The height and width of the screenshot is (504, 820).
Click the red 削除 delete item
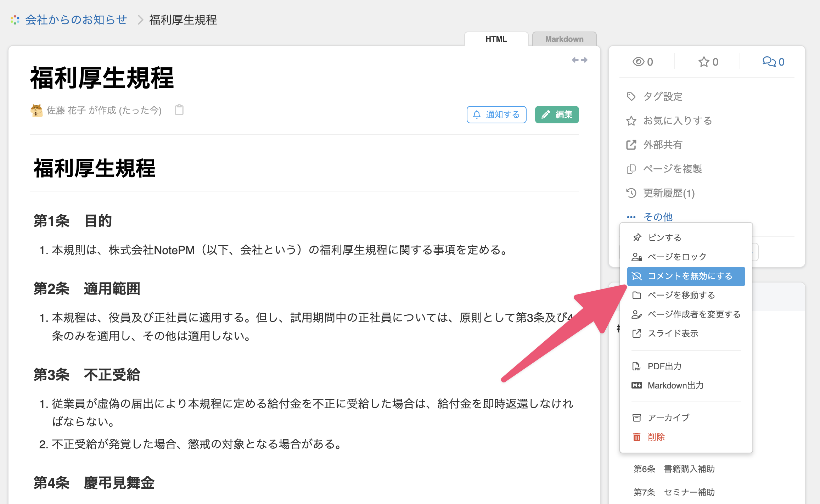[x=686, y=437]
